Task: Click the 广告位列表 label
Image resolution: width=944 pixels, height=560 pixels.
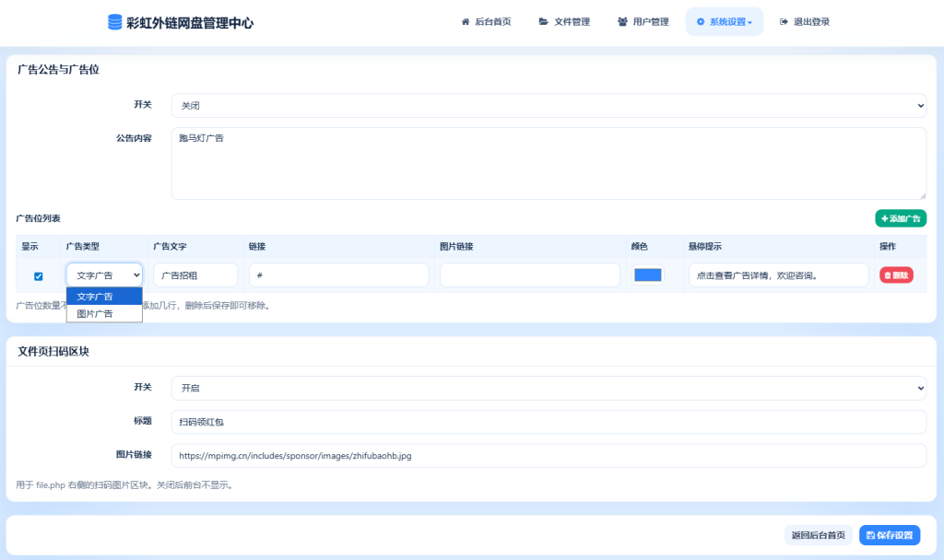Action: [x=38, y=218]
